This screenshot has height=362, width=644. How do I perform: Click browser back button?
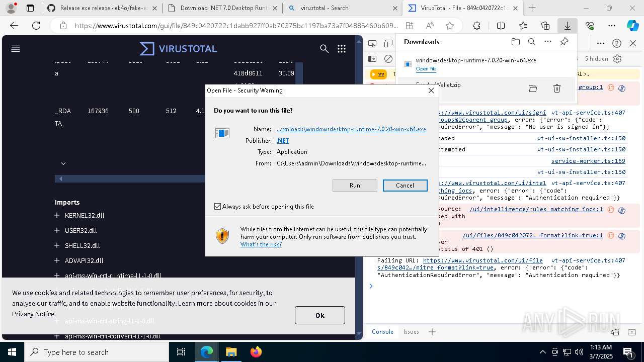coord(14,26)
